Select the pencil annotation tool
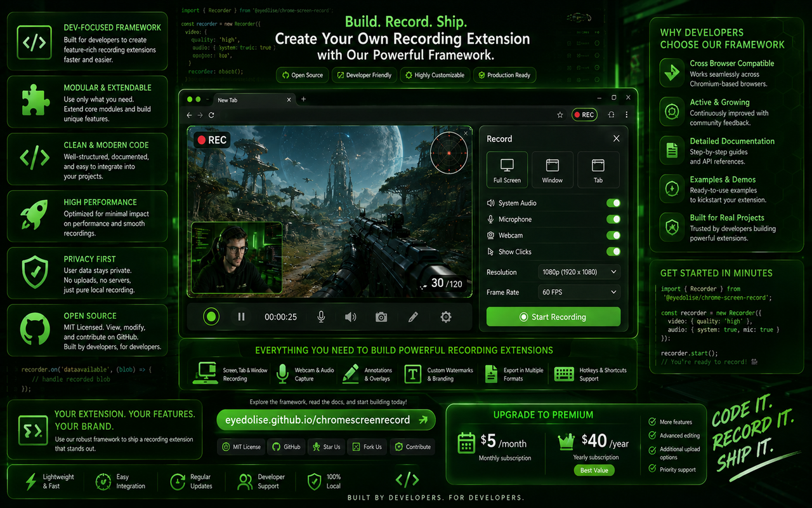 pos(413,316)
